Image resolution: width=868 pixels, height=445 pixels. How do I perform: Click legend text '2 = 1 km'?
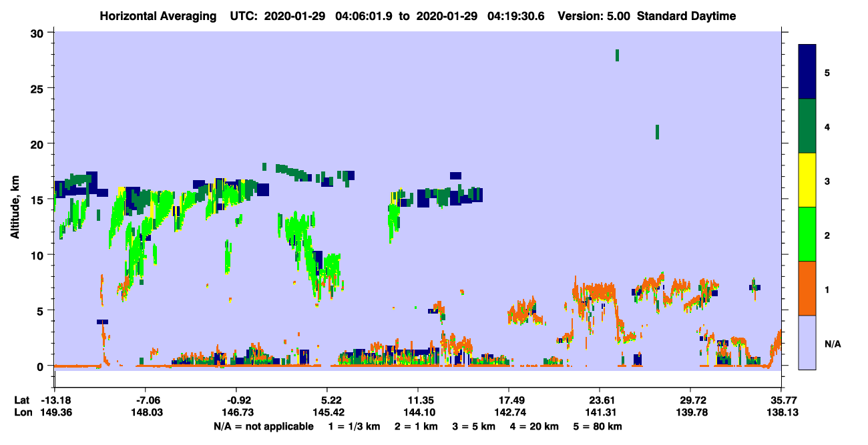coord(416,426)
